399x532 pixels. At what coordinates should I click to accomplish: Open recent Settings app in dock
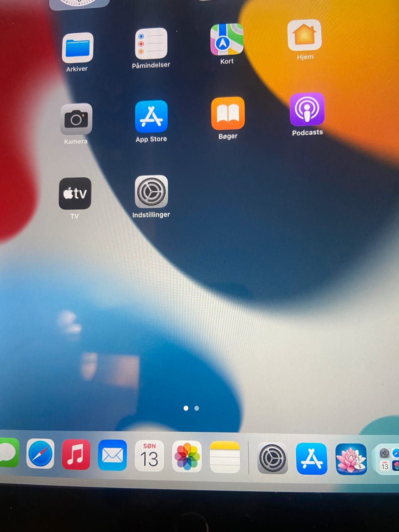(x=273, y=458)
